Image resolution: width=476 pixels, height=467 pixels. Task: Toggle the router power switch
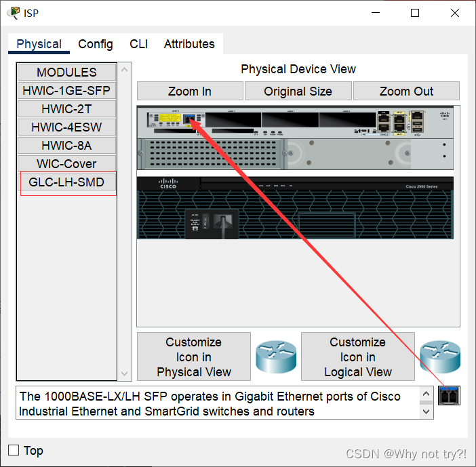pos(205,222)
